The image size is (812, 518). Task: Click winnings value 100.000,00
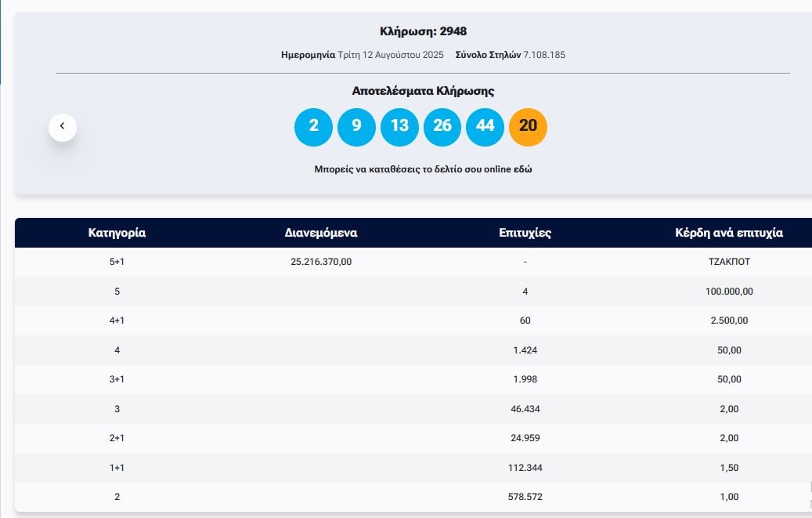[x=729, y=292]
